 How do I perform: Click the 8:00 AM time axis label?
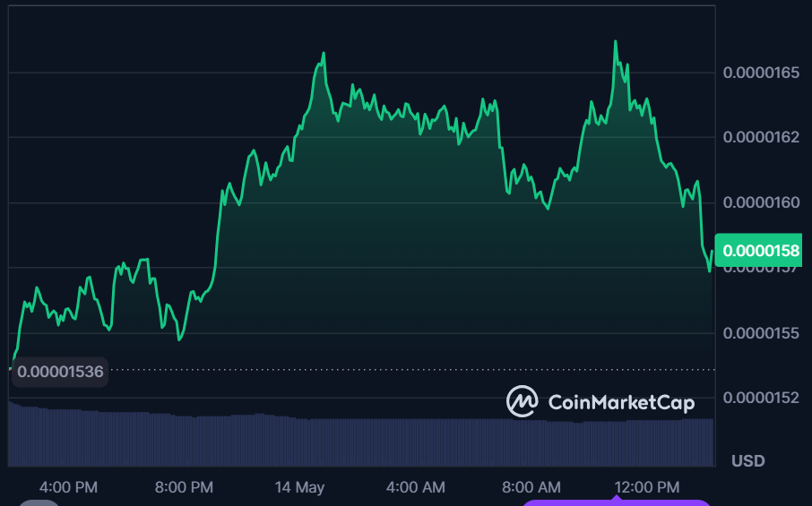pos(531,487)
